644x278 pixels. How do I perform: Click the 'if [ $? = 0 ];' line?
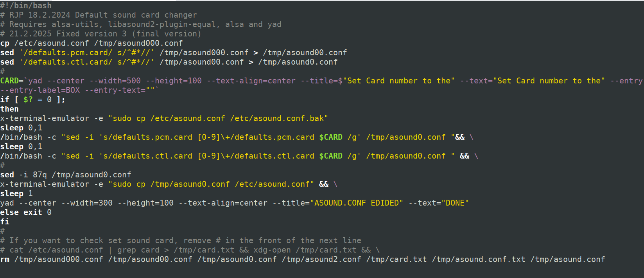[33, 99]
